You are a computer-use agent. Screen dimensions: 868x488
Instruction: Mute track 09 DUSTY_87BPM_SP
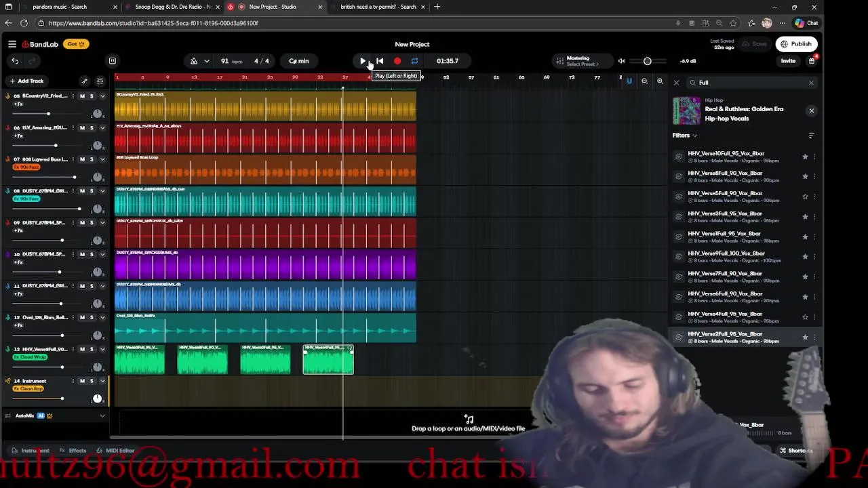pyautogui.click(x=82, y=223)
